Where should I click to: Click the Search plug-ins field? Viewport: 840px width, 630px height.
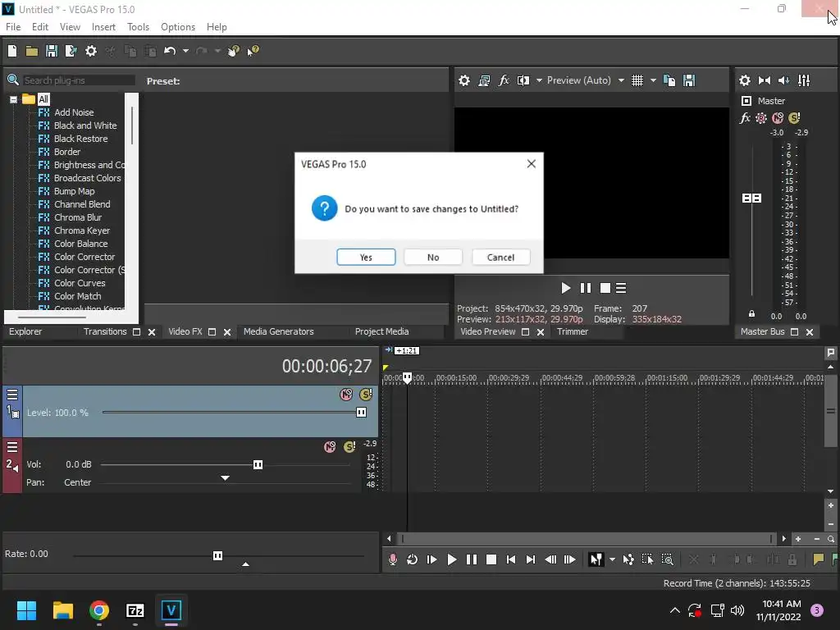click(x=78, y=80)
